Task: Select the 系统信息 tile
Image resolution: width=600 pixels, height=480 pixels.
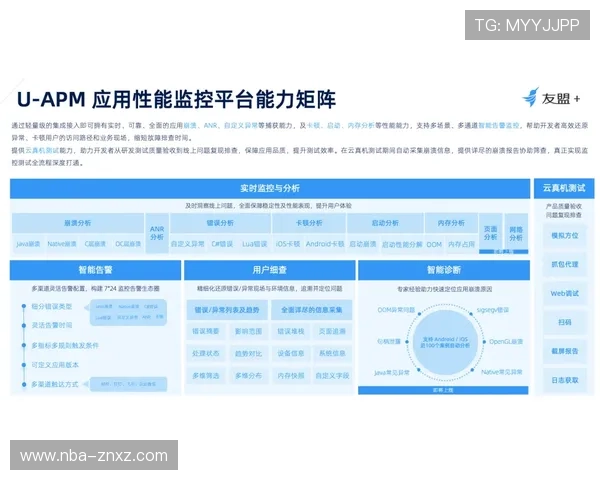Action: [332, 353]
